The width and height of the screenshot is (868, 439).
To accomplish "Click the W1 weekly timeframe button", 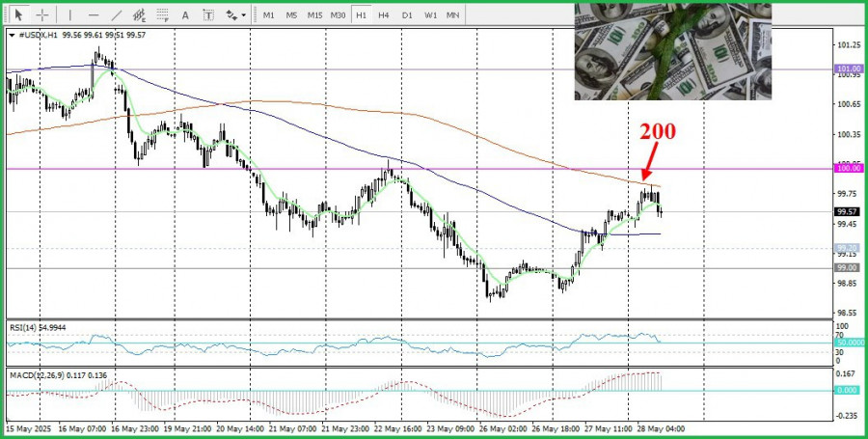I will [x=430, y=15].
